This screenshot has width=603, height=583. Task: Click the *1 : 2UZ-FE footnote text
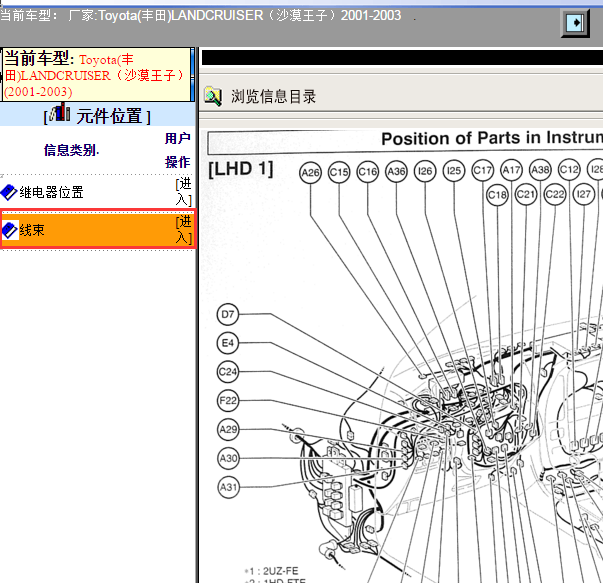pyautogui.click(x=271, y=571)
